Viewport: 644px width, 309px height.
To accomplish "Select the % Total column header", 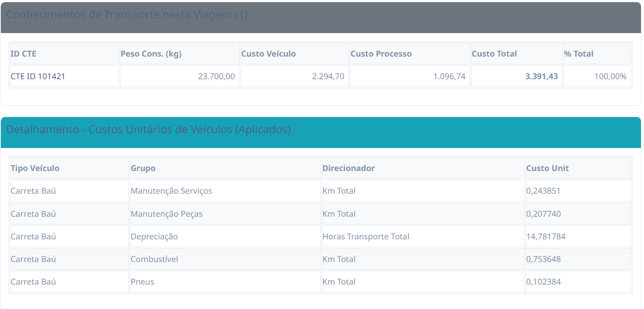I will tap(578, 54).
